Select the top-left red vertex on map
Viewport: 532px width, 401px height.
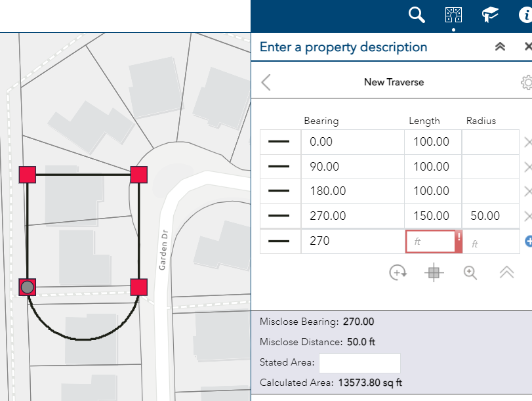(28, 175)
